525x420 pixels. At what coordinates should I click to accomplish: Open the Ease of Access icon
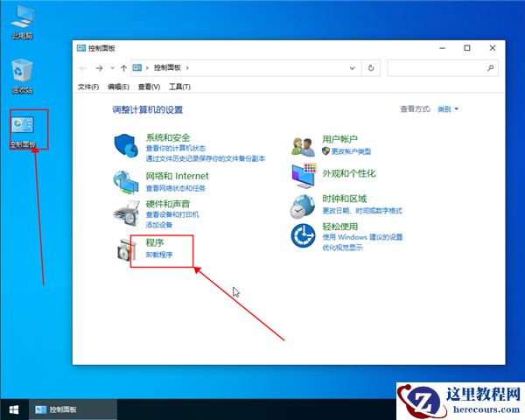click(x=303, y=235)
